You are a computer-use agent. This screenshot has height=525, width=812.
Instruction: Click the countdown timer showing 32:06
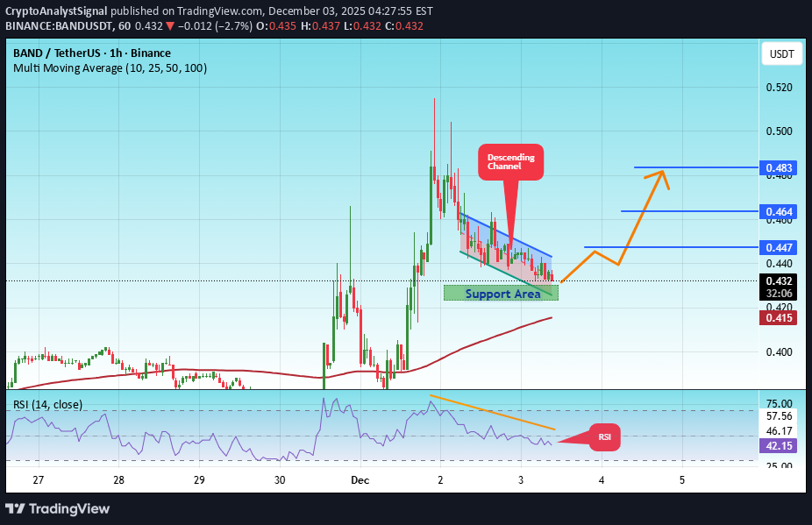779,291
